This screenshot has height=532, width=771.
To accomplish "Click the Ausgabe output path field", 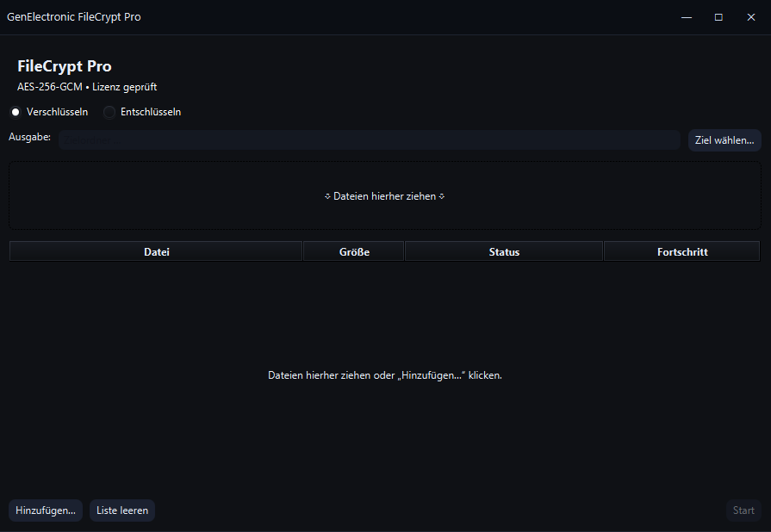I will coord(369,139).
